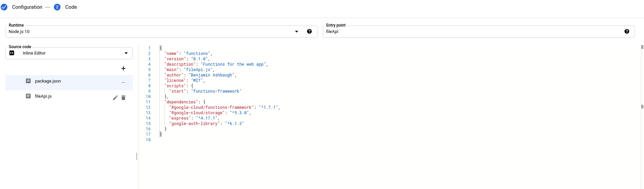Viewport: 644px width, 189px height.
Task: Click the functions-framework dependency line in editor
Action: [x=224, y=107]
